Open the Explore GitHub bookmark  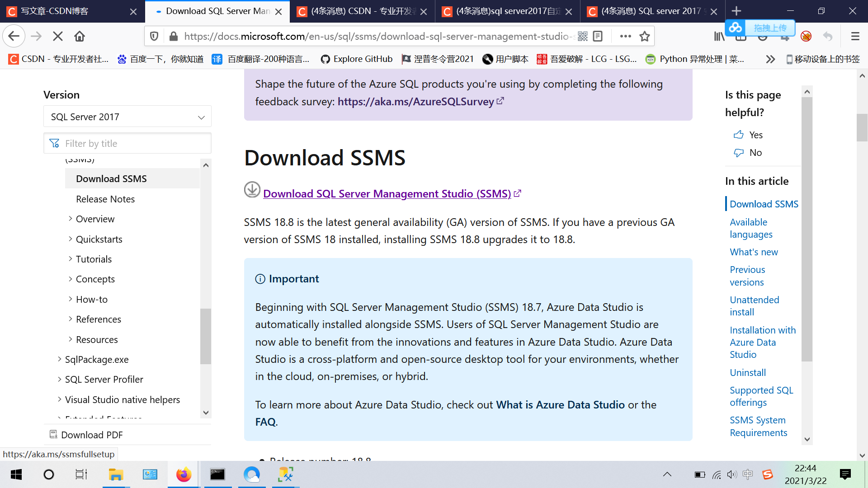(x=356, y=59)
